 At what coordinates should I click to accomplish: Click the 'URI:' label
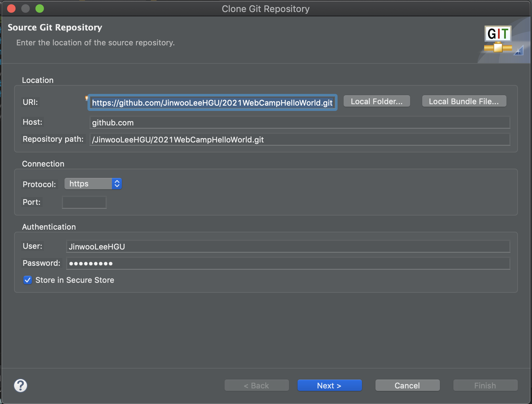coord(30,102)
